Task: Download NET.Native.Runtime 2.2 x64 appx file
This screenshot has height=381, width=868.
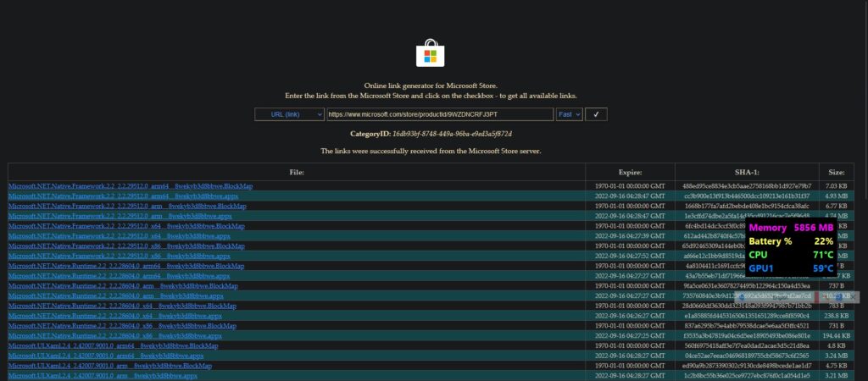Action: (x=115, y=316)
